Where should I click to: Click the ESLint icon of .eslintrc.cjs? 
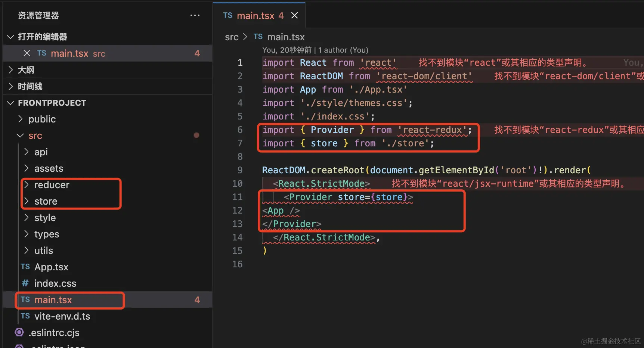pos(19,332)
